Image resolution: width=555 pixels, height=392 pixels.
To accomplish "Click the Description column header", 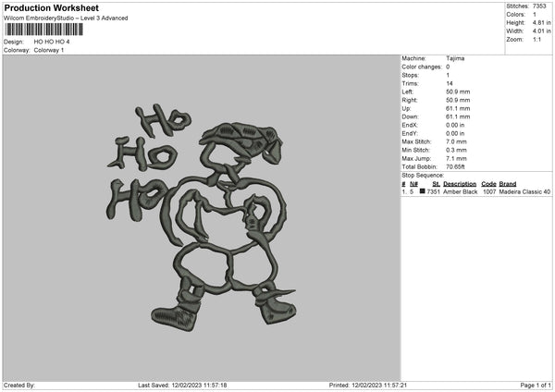I will 460,184.
